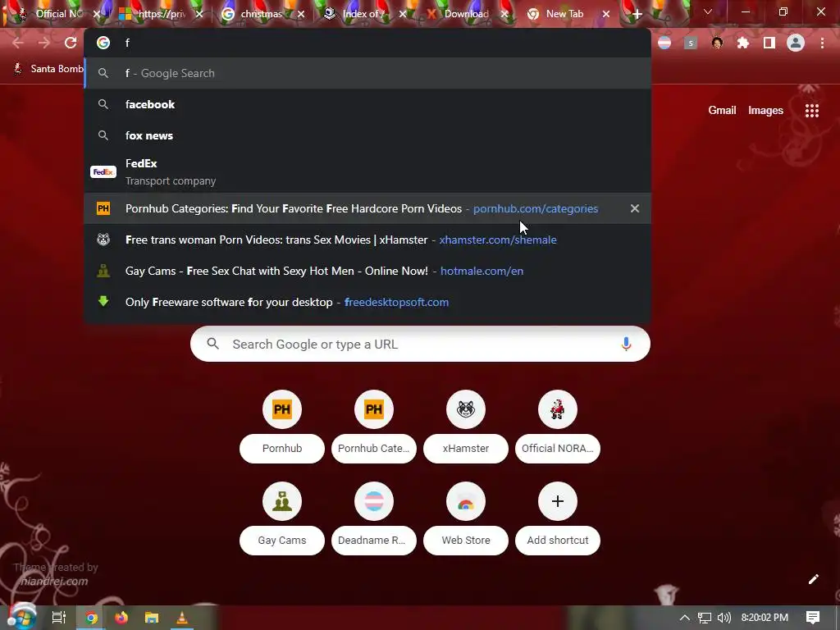This screenshot has height=630, width=840.
Task: Click the 'Search Google or type a URL' box
Action: (421, 344)
